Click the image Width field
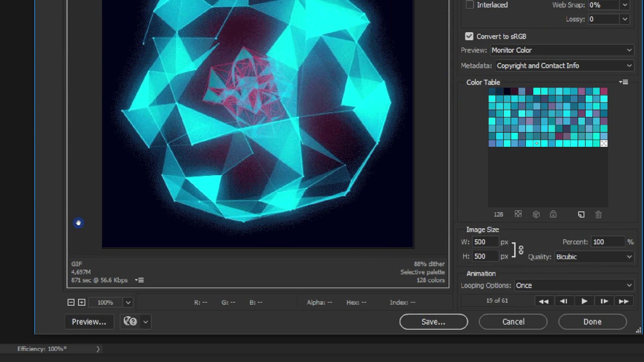Image resolution: width=644 pixels, height=362 pixels. click(x=485, y=242)
